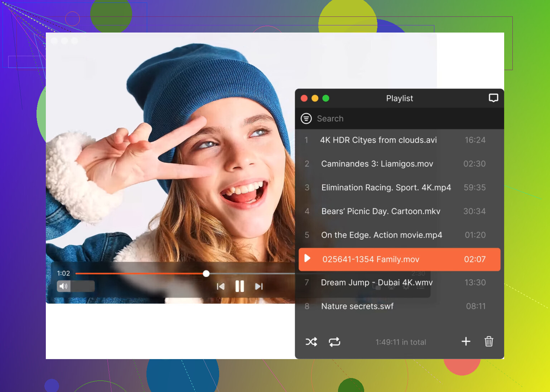Screen dimensions: 550x392
Task: Mute the player volume
Action: pyautogui.click(x=63, y=286)
